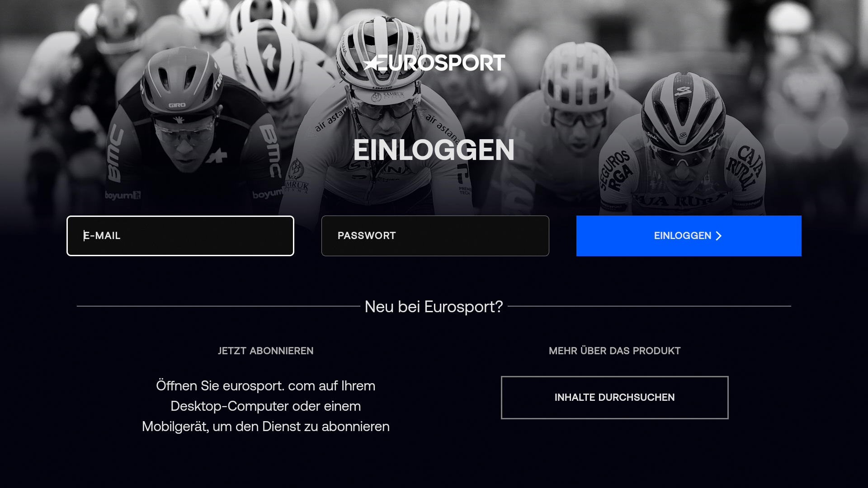Select the MEHR ÜBER DAS PRODUKT heading
This screenshot has height=488, width=868.
click(x=614, y=351)
